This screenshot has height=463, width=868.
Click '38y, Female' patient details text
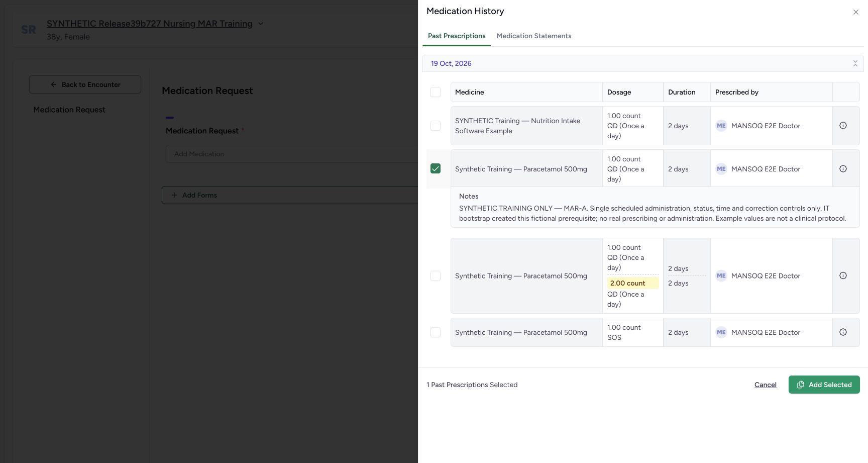tap(68, 37)
